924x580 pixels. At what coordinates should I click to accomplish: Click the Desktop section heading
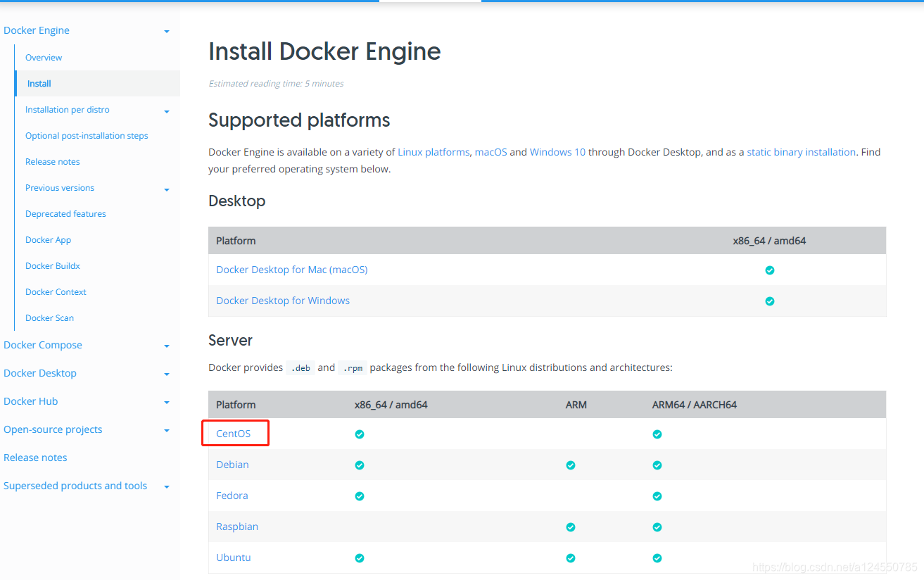pyautogui.click(x=237, y=201)
